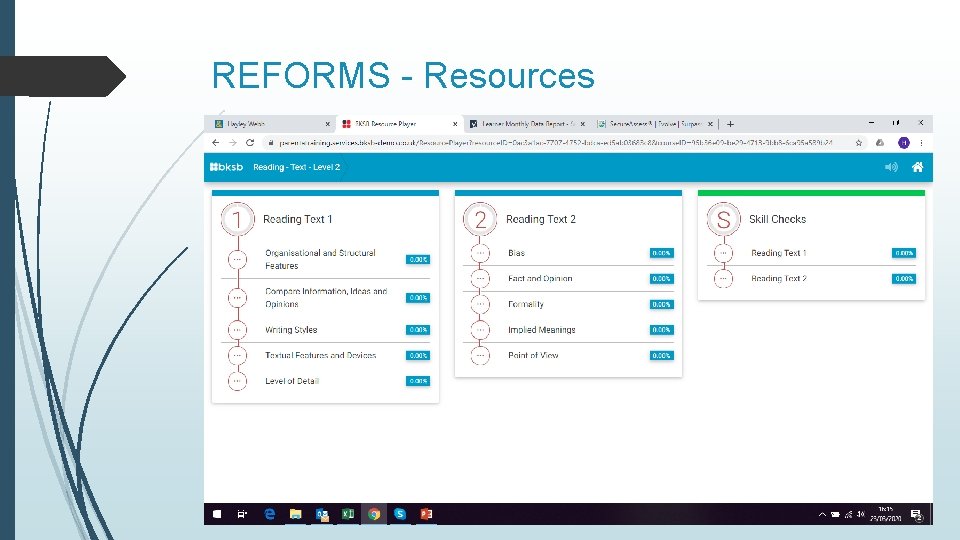Launch Edge from the taskbar
Viewport: 960px width, 540px height.
269,514
